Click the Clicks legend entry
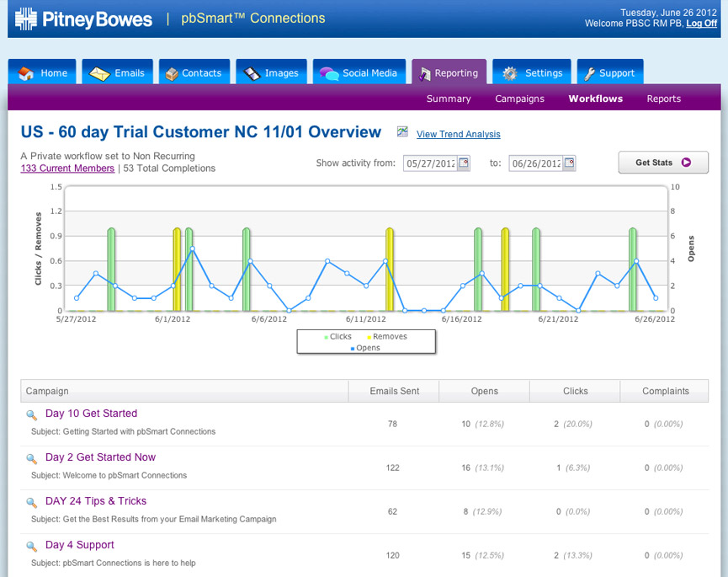728x577 pixels. point(337,336)
